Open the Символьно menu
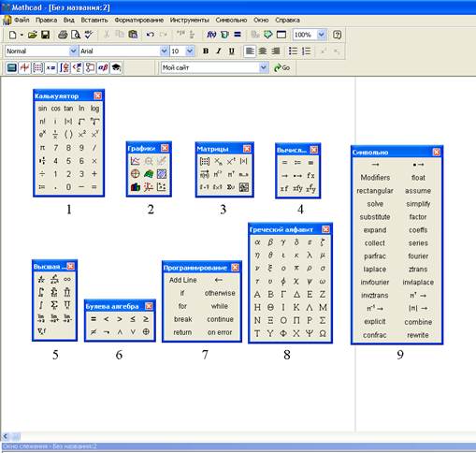Viewport: 476px width, 453px height. pos(231,20)
